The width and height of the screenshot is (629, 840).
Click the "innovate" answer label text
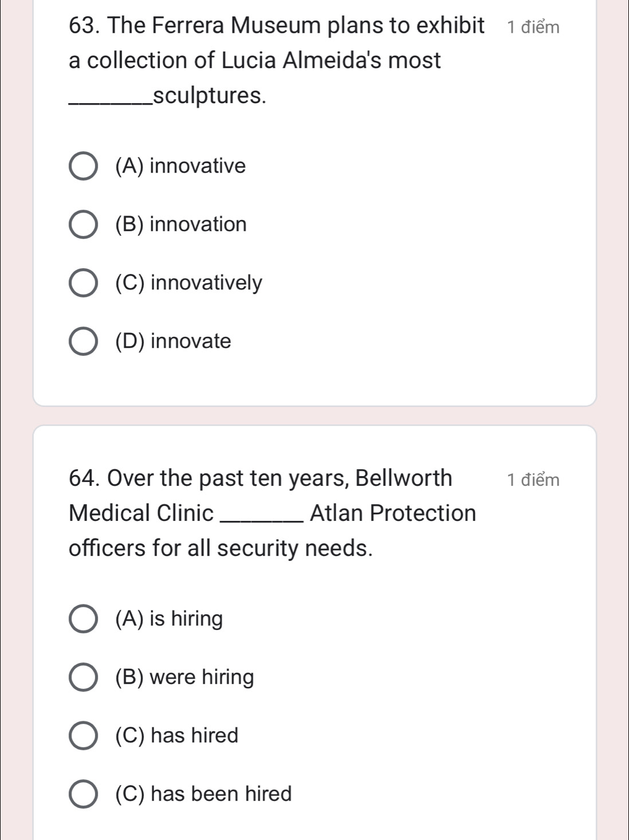(x=191, y=342)
